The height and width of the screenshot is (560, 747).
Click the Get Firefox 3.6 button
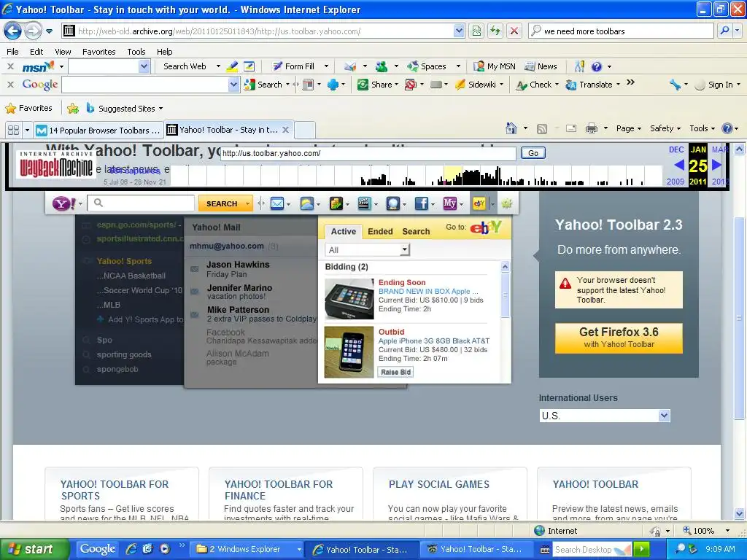pyautogui.click(x=619, y=338)
